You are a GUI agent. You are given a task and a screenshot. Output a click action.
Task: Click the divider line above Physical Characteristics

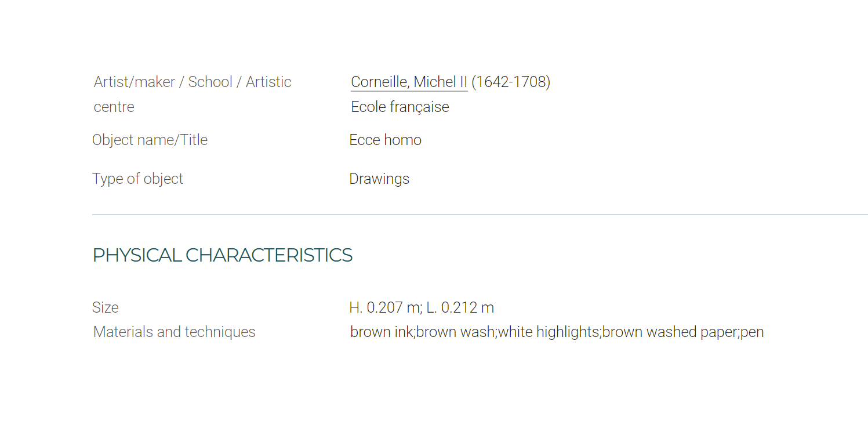coord(480,215)
